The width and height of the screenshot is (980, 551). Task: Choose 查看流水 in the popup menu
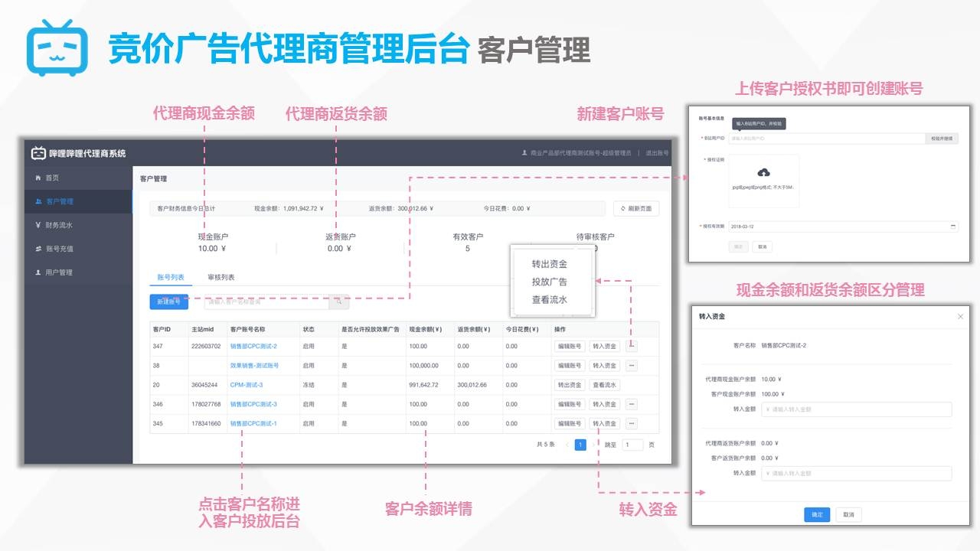click(549, 300)
